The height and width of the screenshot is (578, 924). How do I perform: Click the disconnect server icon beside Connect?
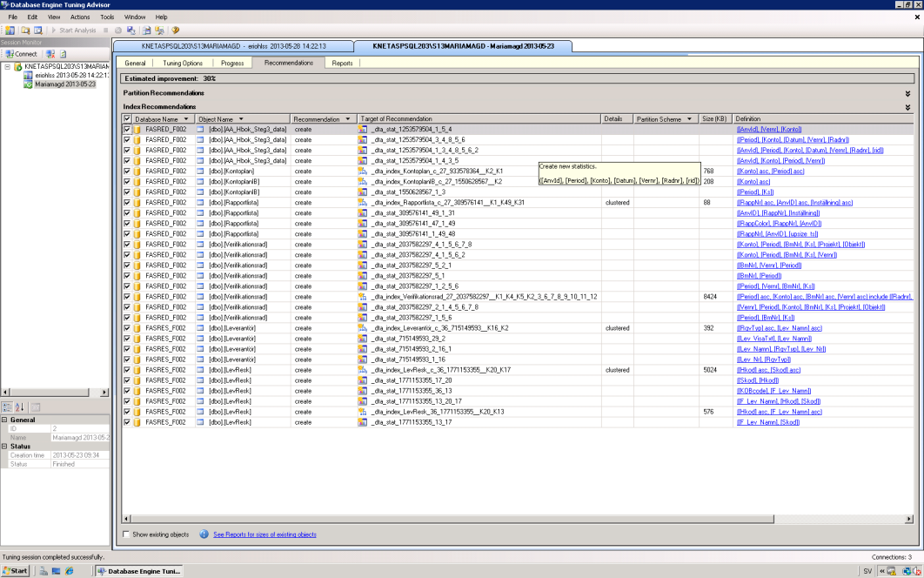[x=50, y=54]
